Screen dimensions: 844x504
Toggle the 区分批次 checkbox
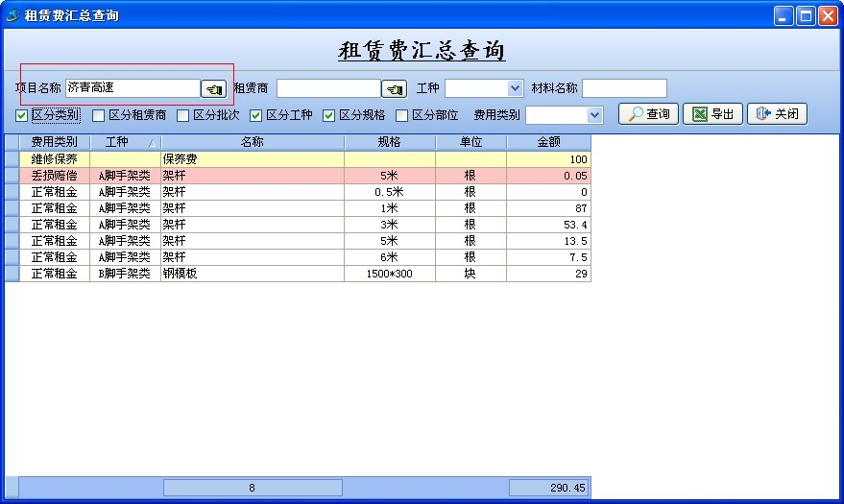point(182,116)
